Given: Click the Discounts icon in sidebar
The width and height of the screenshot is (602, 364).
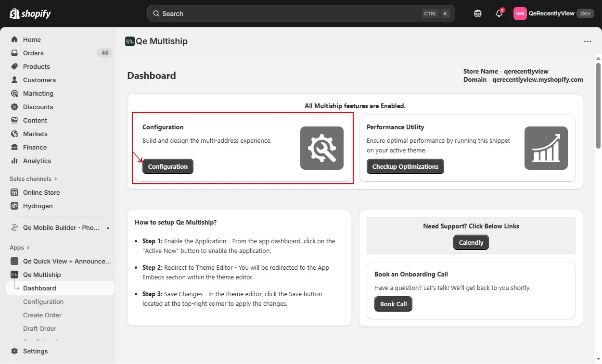Looking at the screenshot, I should (14, 107).
